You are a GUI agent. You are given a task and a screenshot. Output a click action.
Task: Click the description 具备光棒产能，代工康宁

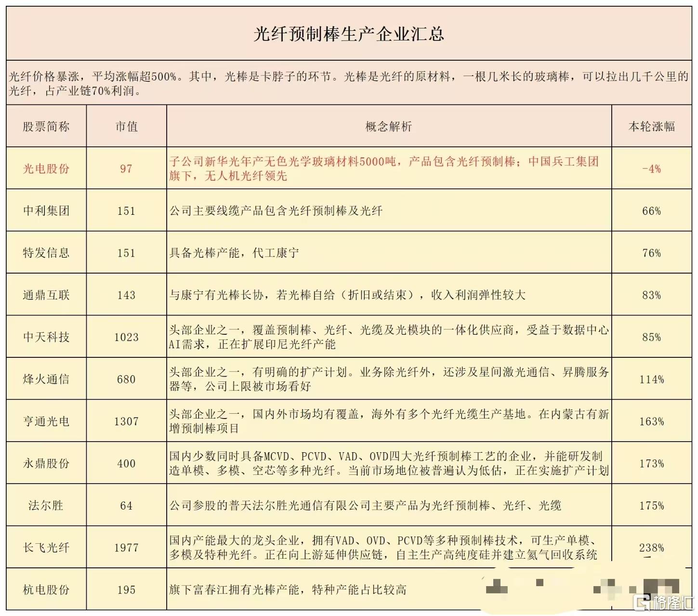[x=234, y=253]
